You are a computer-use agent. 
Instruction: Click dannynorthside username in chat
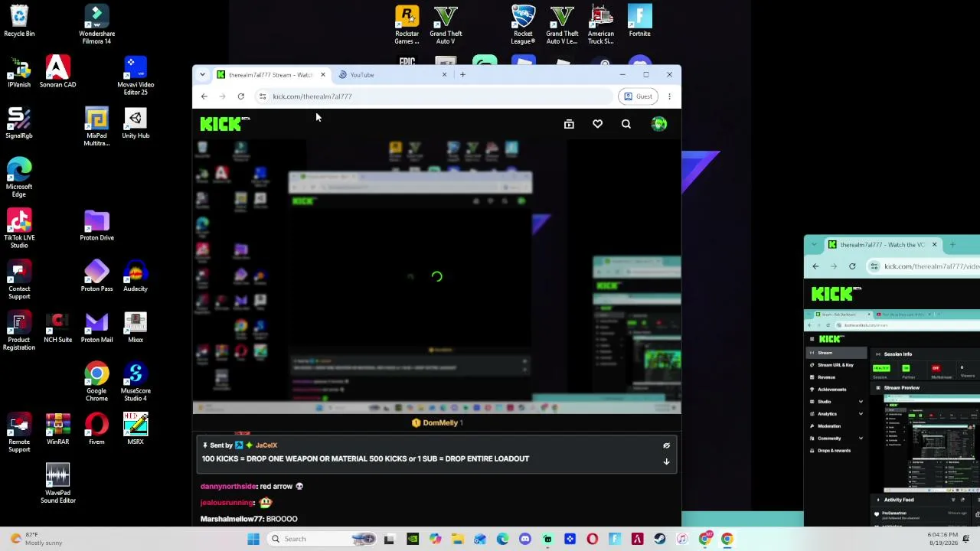point(227,486)
